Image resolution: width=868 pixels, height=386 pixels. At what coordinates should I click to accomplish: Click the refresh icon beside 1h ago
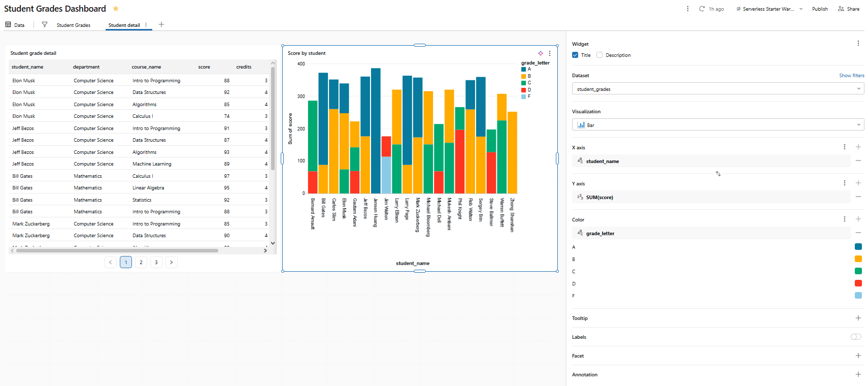point(702,9)
